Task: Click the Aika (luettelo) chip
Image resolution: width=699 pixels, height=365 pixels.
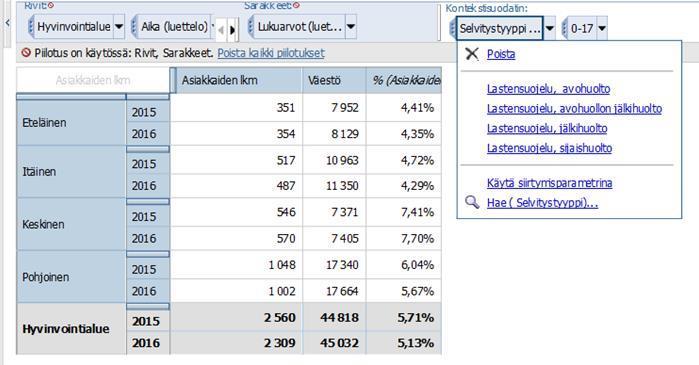Action: pyautogui.click(x=174, y=27)
